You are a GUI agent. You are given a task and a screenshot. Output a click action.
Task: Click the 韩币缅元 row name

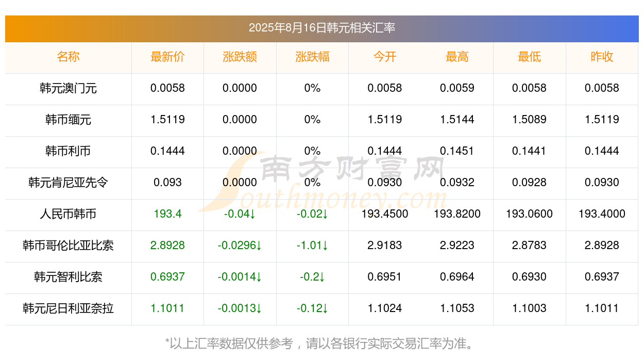(x=68, y=120)
